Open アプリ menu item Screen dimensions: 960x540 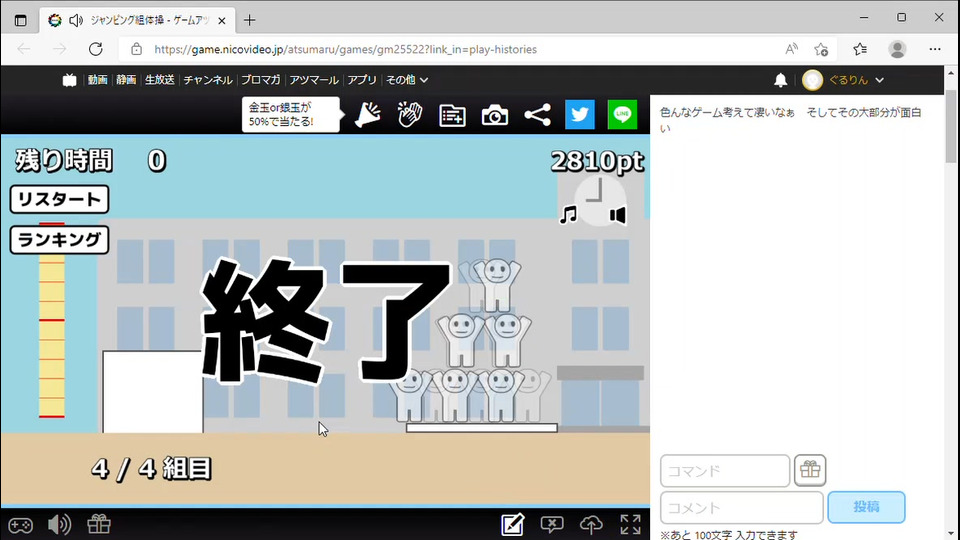coord(362,80)
